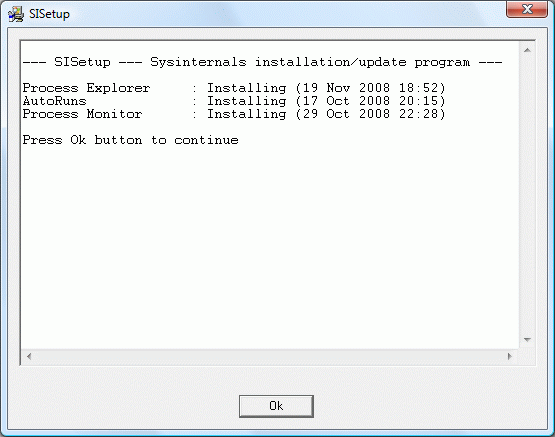The image size is (555, 437).
Task: Click the horizontal scrollbar track
Action: click(x=270, y=356)
